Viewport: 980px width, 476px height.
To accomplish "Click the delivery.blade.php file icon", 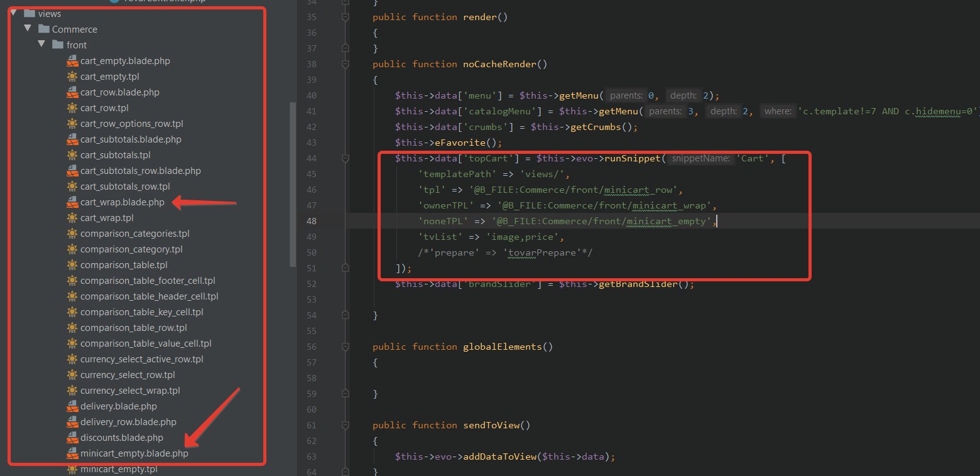I will (72, 406).
